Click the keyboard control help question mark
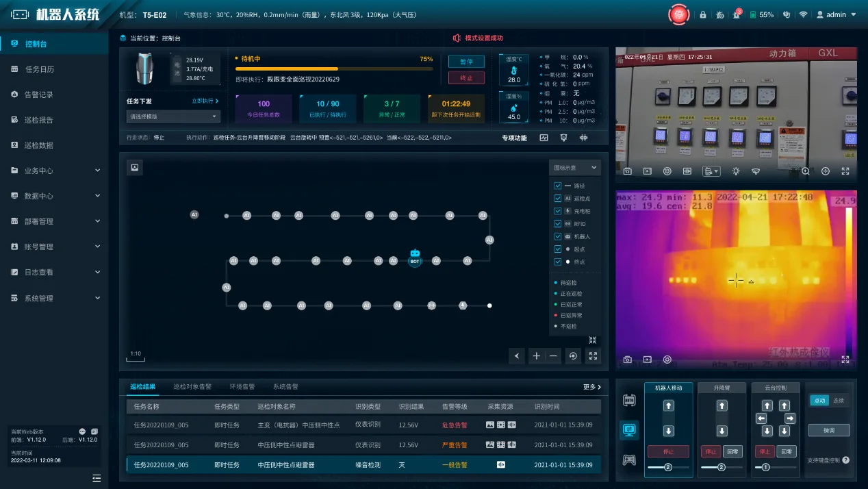The image size is (868, 489). coord(846,460)
